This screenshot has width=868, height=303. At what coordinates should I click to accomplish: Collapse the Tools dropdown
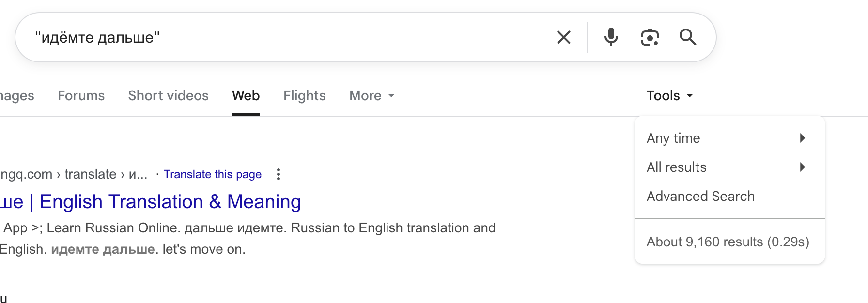coord(669,96)
